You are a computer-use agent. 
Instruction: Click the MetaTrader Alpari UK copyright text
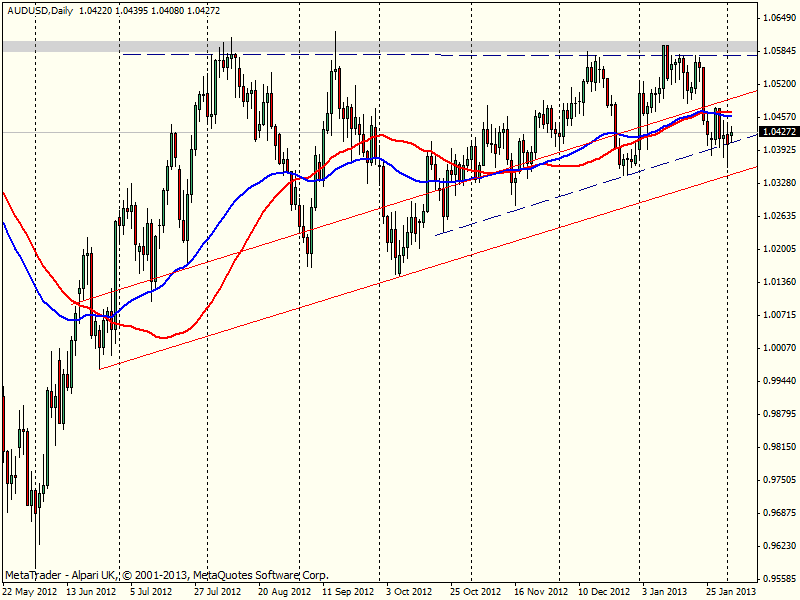click(x=166, y=576)
